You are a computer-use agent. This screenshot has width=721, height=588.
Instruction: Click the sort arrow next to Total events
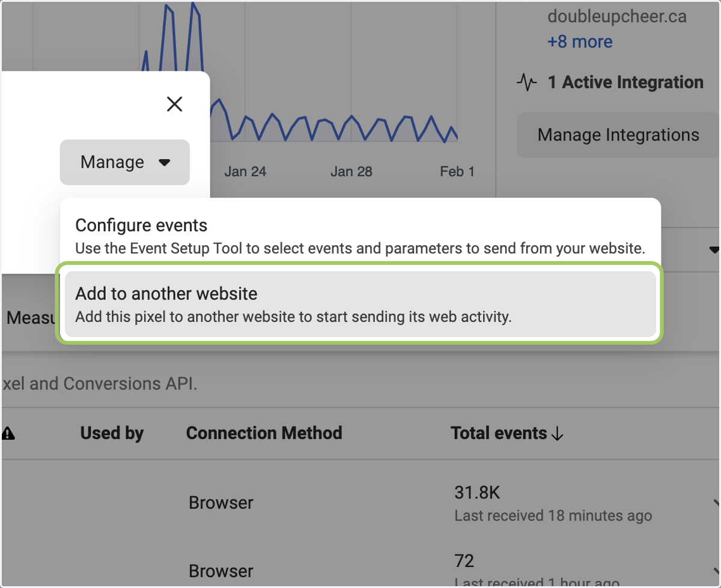click(557, 434)
